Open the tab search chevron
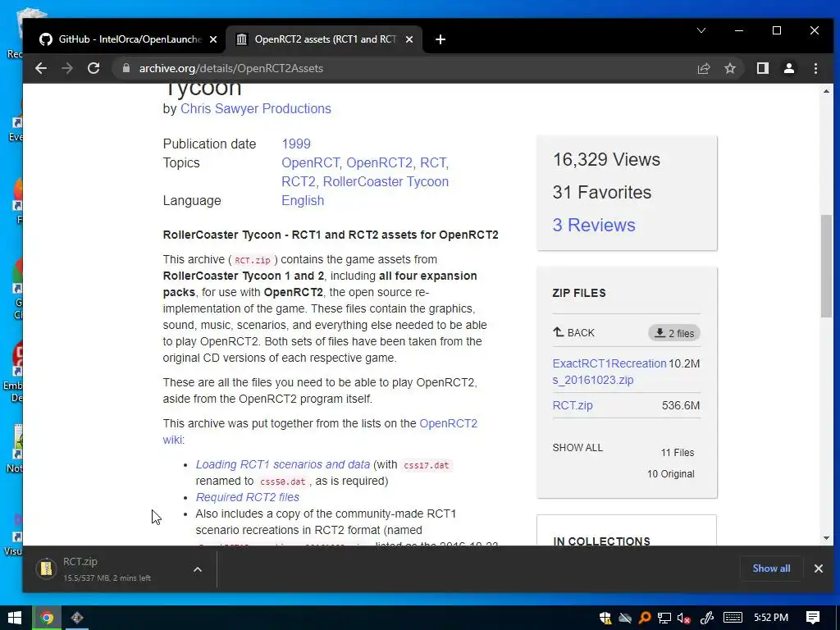 [x=701, y=30]
